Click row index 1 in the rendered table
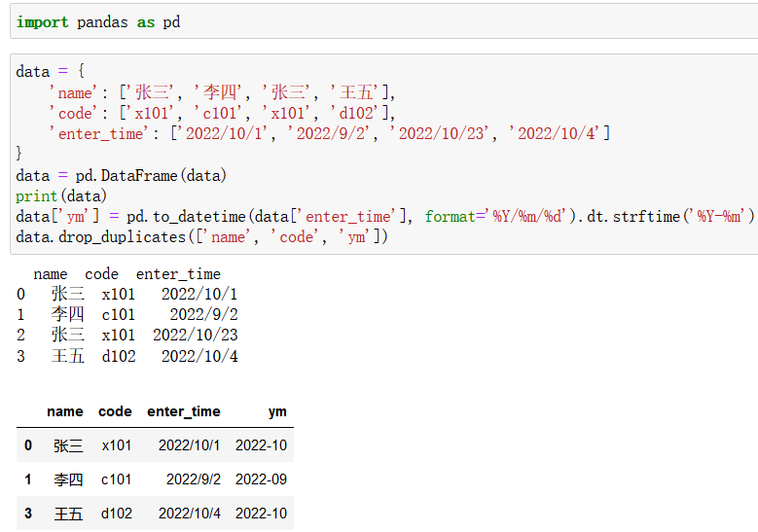758x532 pixels. [28, 479]
